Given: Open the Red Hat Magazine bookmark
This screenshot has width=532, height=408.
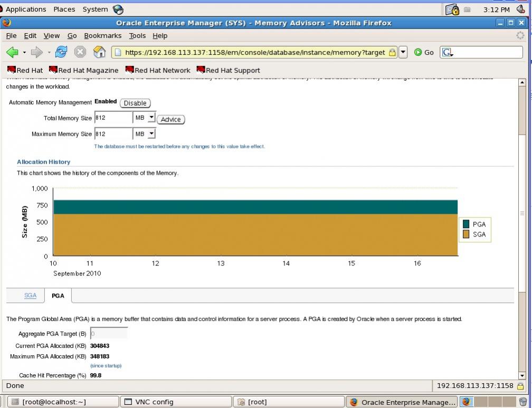Looking at the screenshot, I should 84,70.
